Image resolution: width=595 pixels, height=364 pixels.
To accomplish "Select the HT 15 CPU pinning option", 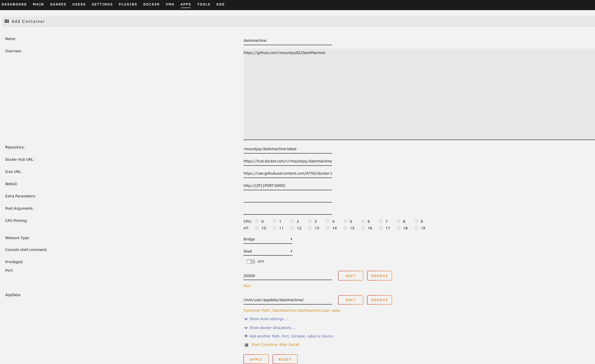I will [x=345, y=228].
